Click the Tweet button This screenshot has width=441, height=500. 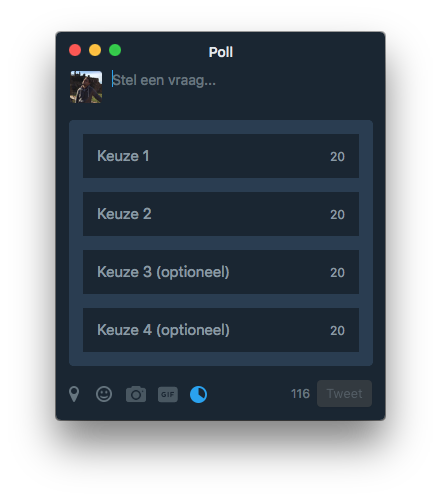[x=344, y=394]
